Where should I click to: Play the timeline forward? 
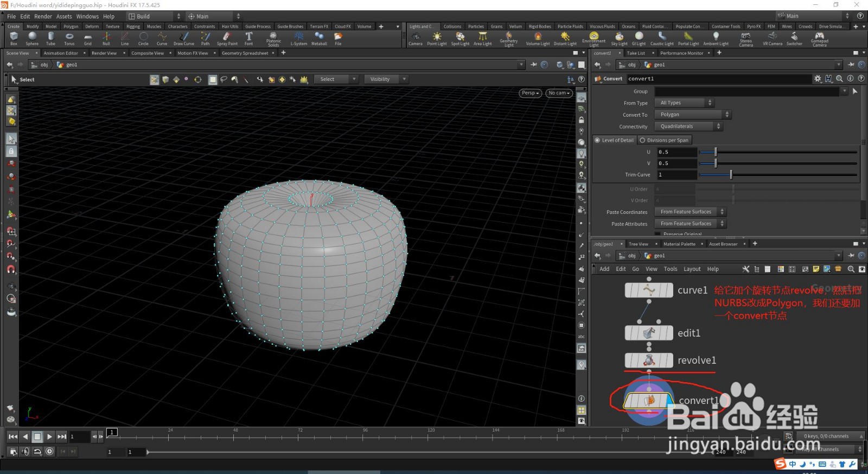(49, 437)
